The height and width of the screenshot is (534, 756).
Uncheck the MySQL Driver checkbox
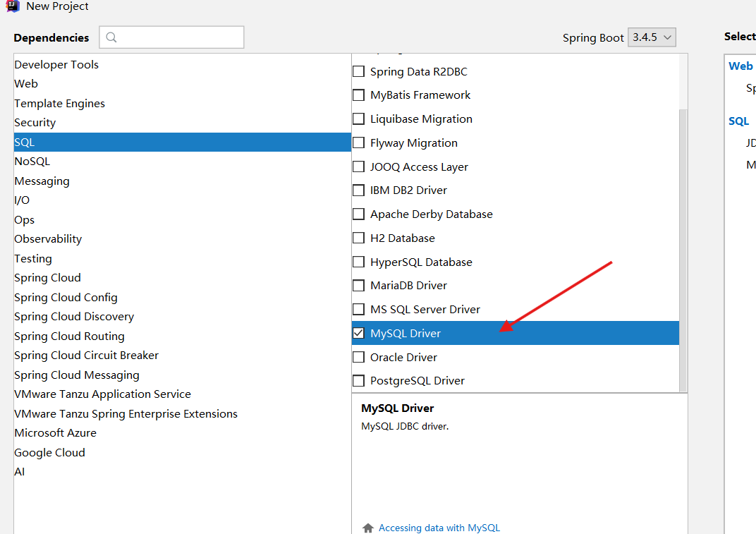[x=359, y=333]
